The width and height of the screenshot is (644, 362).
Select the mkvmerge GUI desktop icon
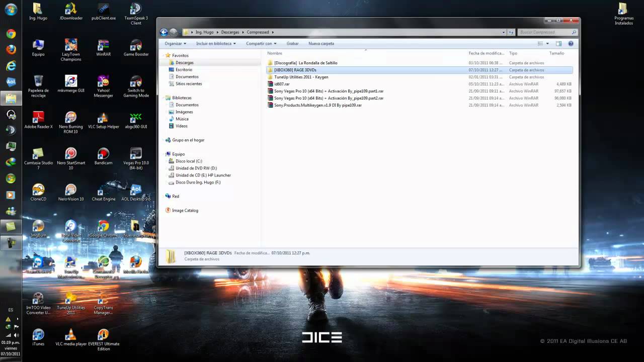tap(71, 83)
